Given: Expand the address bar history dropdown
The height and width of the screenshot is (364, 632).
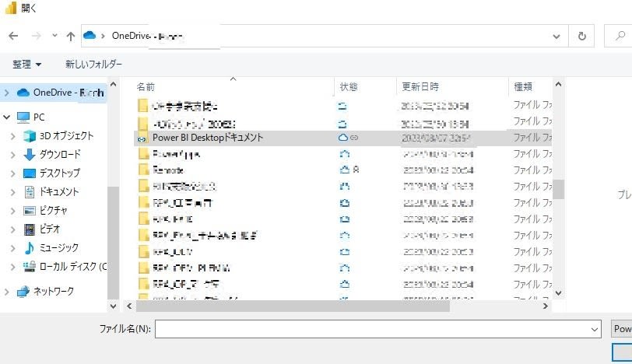Looking at the screenshot, I should tap(557, 37).
